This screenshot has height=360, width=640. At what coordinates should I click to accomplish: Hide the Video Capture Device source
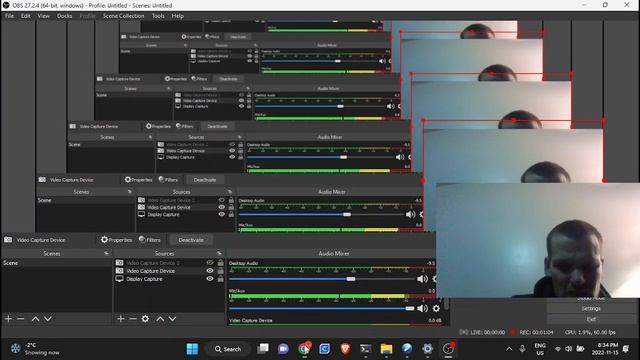tap(210, 271)
